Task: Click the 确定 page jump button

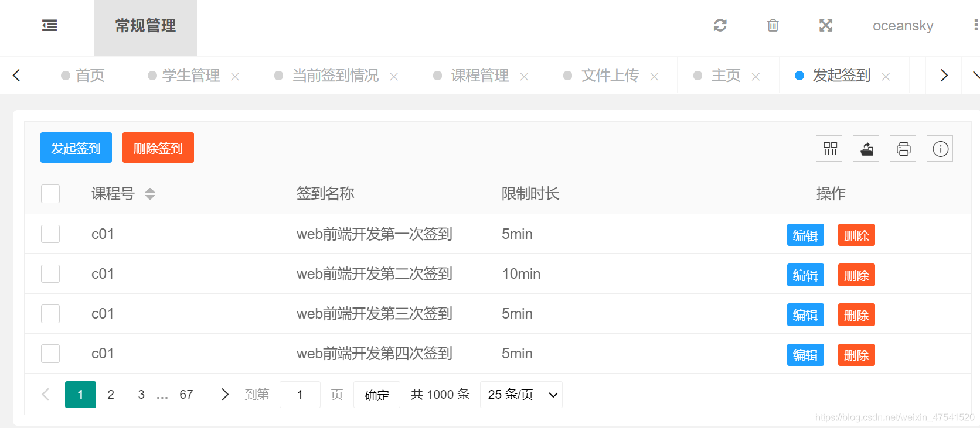Action: point(377,395)
